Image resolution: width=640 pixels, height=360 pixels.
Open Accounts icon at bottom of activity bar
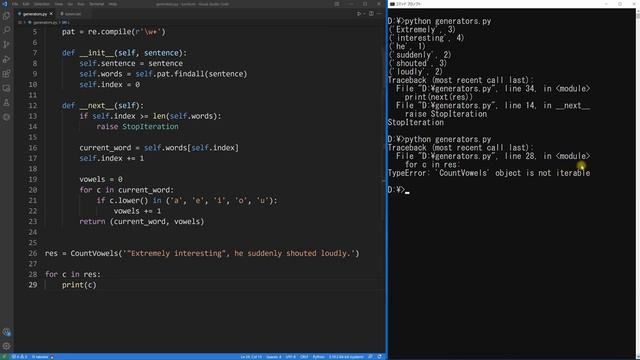pyautogui.click(x=6, y=332)
